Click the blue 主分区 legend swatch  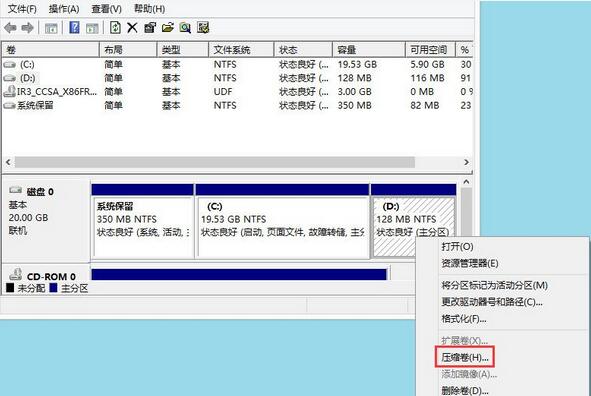[x=53, y=288]
